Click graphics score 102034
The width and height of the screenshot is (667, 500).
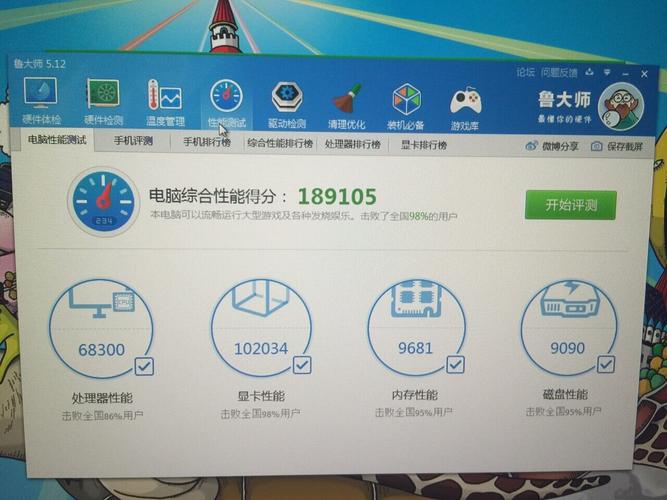pyautogui.click(x=261, y=349)
